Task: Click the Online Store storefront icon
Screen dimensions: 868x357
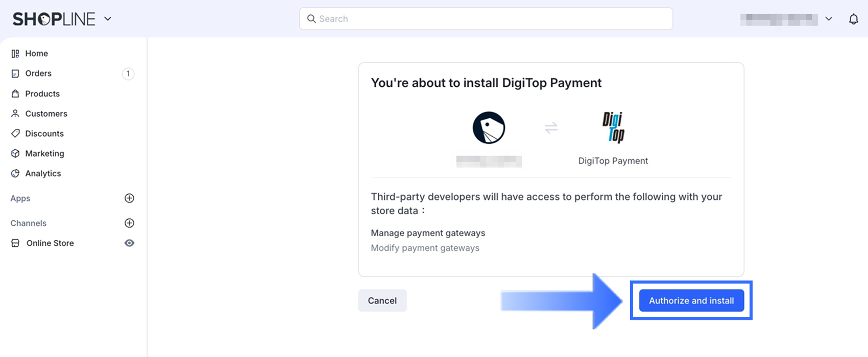Action: [x=15, y=243]
